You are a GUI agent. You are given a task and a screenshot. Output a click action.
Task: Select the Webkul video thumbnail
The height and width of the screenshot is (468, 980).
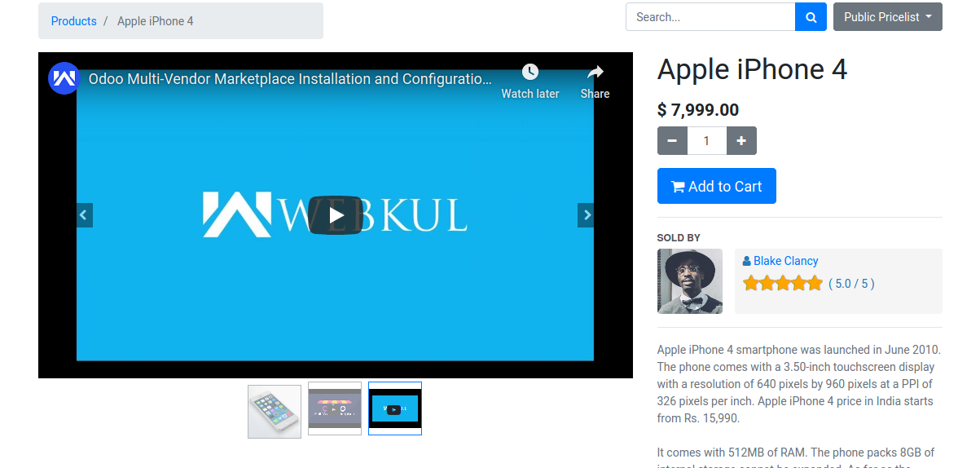(395, 409)
